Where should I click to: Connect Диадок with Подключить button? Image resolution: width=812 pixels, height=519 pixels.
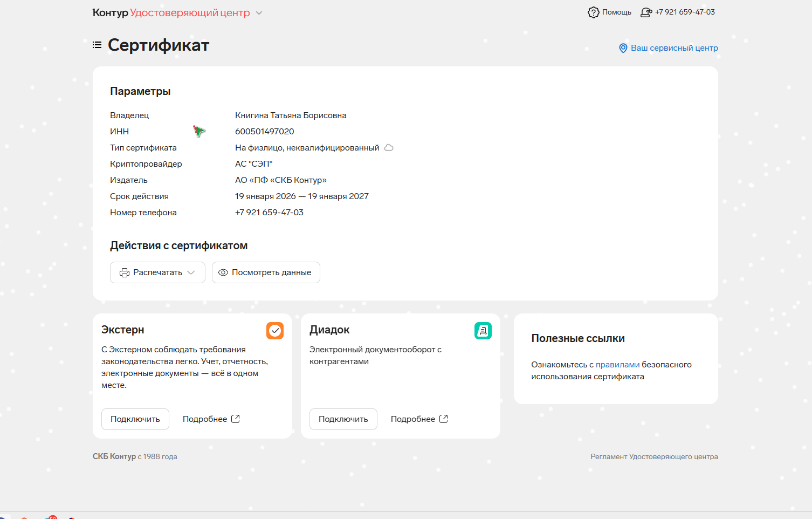(x=343, y=419)
